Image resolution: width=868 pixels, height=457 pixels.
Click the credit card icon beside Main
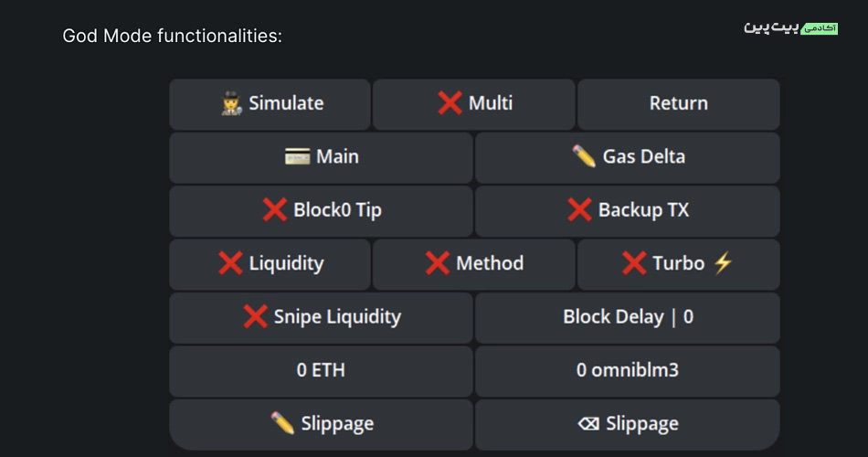pos(297,157)
